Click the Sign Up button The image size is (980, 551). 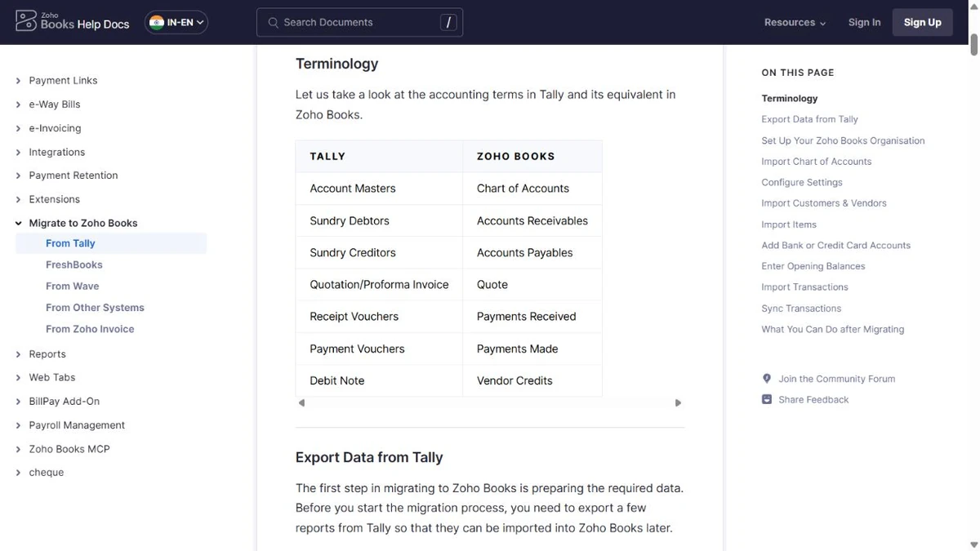click(x=923, y=22)
